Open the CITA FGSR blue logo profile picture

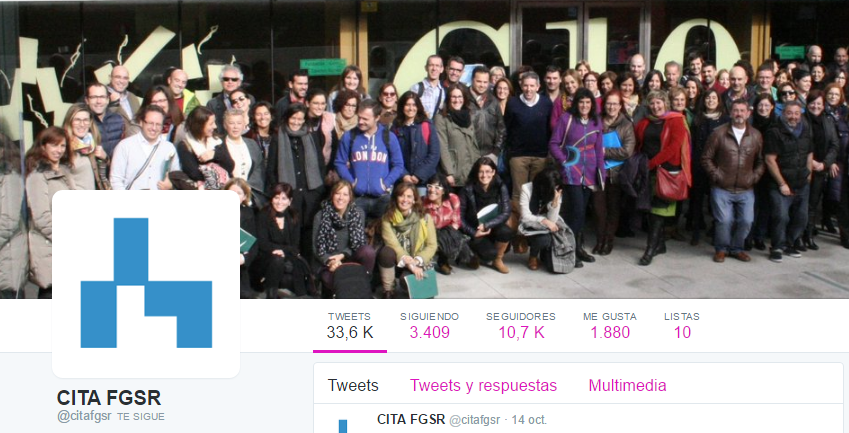tap(146, 284)
